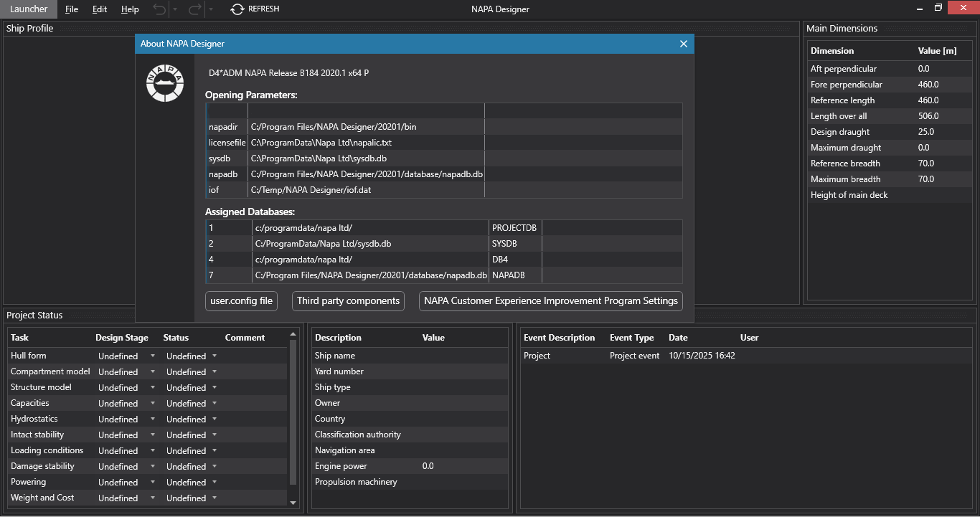Image resolution: width=980 pixels, height=517 pixels.
Task: Close the About NAPA Designer dialog
Action: point(684,44)
